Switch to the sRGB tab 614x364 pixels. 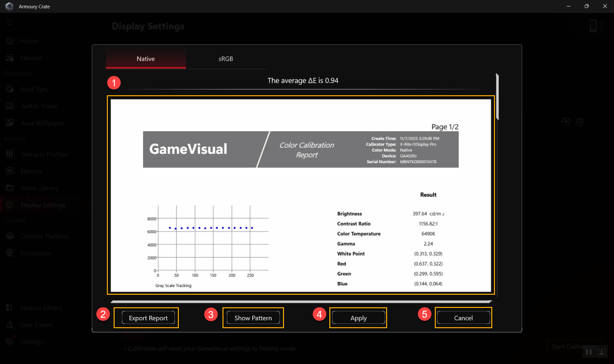point(226,59)
